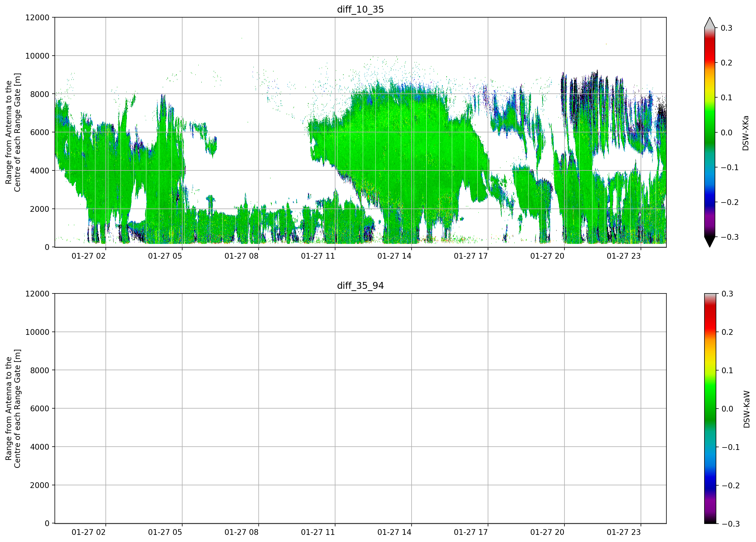Image resolution: width=756 pixels, height=542 pixels.
Task: Click the 0.1 tick label on DSW-KaW colorbar
Action: 727,371
